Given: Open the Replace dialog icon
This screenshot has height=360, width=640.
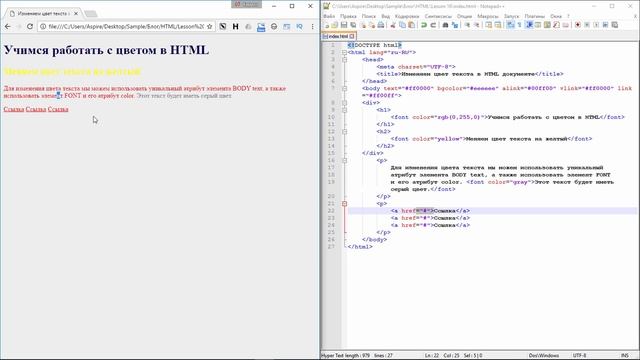Looking at the screenshot, I should pyautogui.click(x=455, y=25).
